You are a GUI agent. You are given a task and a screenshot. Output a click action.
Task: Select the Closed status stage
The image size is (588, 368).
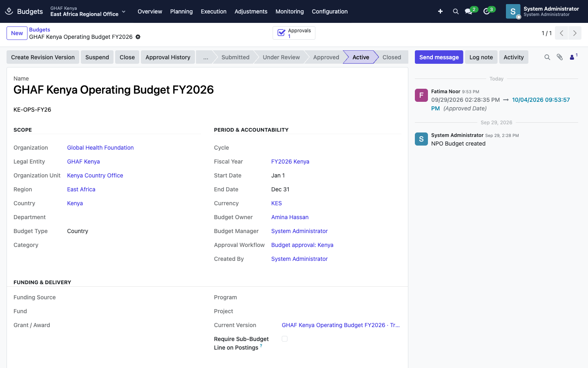[392, 57]
